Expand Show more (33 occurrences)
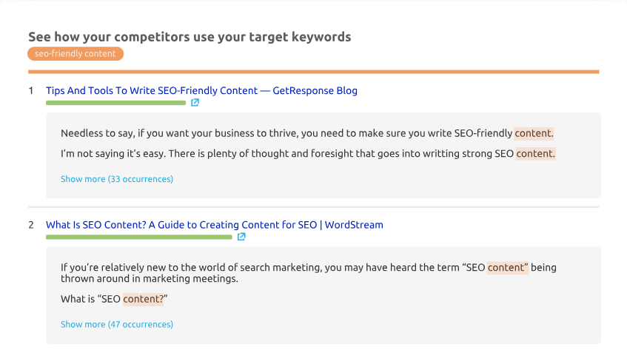 [x=117, y=179]
